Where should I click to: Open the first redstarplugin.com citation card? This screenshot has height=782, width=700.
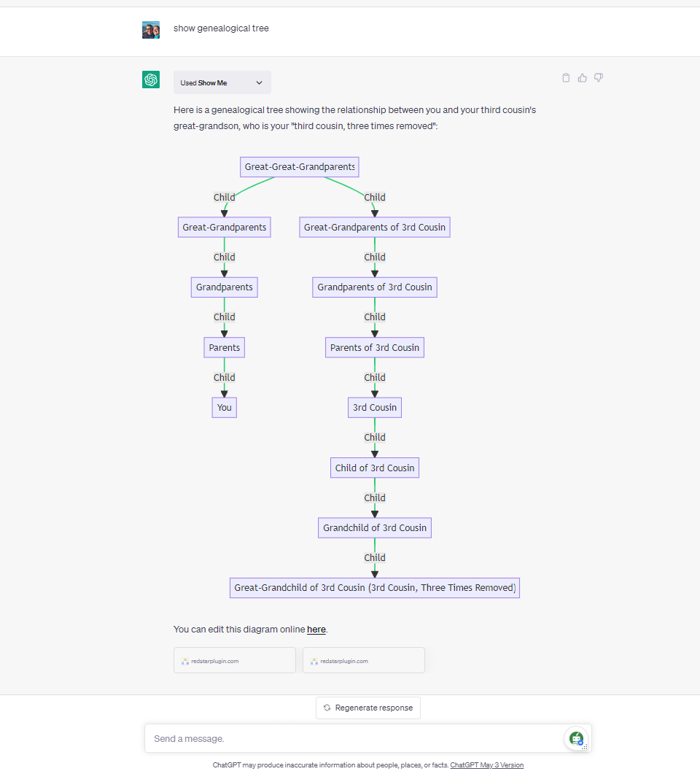pos(234,659)
